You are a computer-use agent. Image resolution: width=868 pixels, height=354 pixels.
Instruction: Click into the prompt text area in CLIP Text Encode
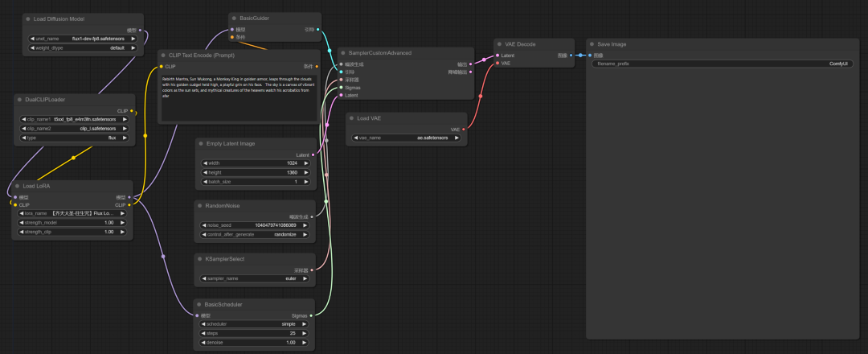(x=239, y=97)
